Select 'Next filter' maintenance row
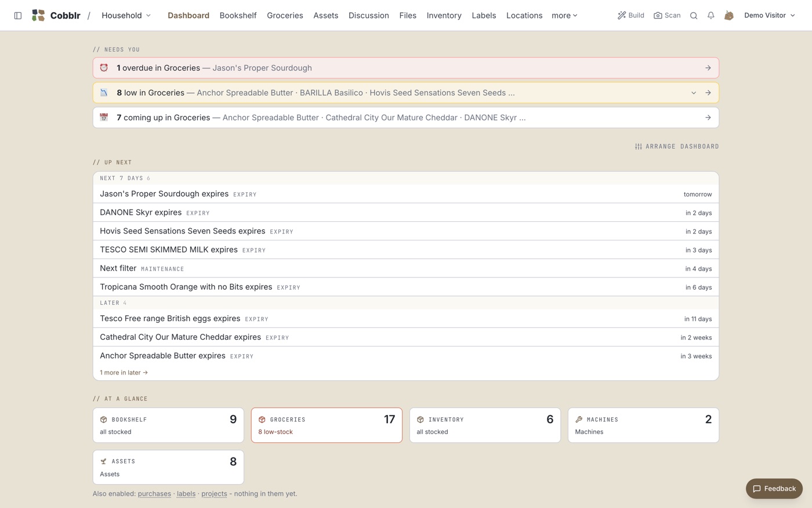812x508 pixels. (x=406, y=268)
